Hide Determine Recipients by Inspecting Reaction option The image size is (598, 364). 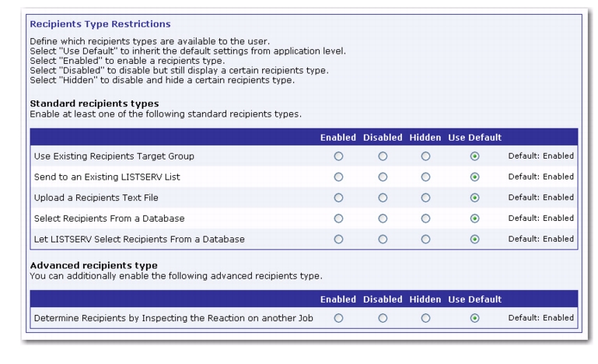(425, 318)
